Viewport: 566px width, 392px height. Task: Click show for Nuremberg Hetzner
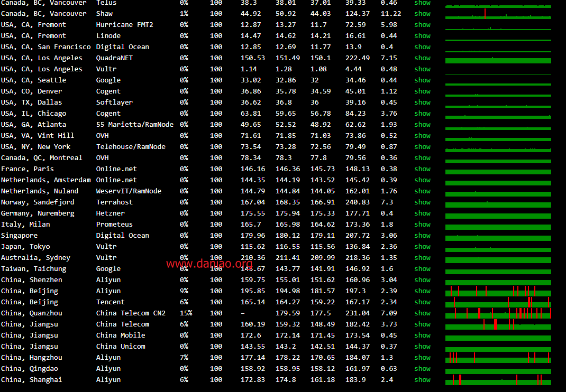[x=422, y=213]
